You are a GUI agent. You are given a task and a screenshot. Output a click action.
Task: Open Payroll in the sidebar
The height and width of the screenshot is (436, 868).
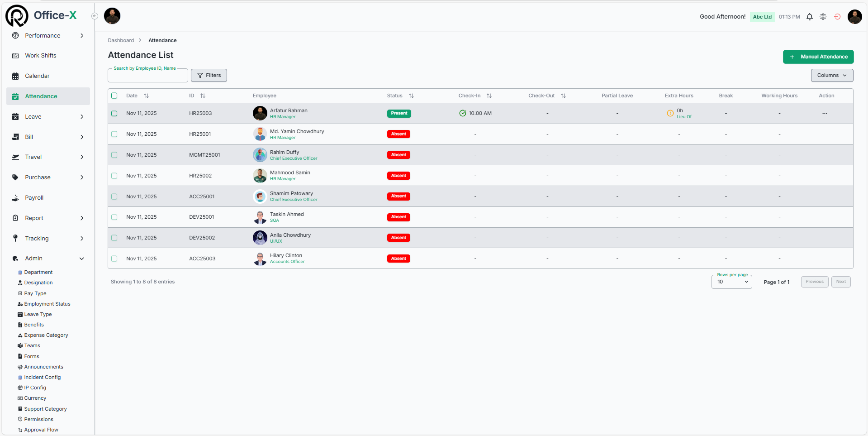tap(34, 198)
